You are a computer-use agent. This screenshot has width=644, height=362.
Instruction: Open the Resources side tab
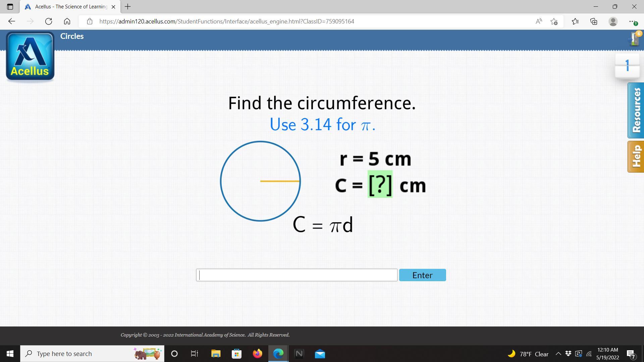[x=636, y=110]
